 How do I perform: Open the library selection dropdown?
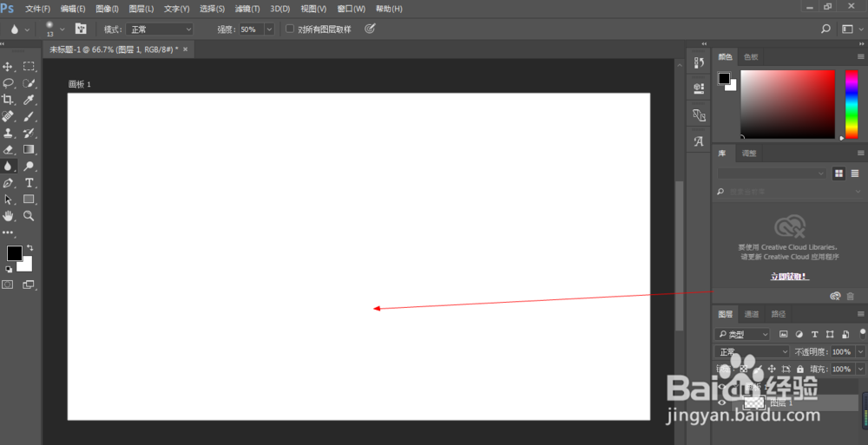(772, 173)
